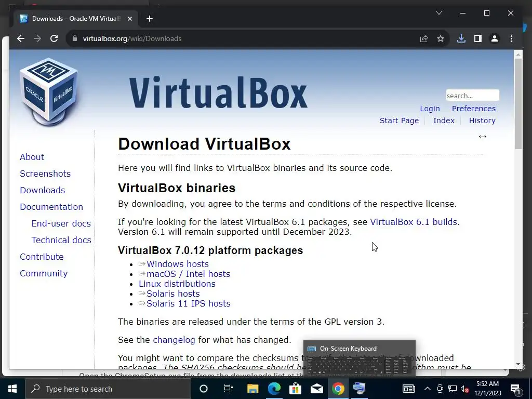This screenshot has width=532, height=399.
Task: Open Mail app from taskbar
Action: click(x=317, y=389)
